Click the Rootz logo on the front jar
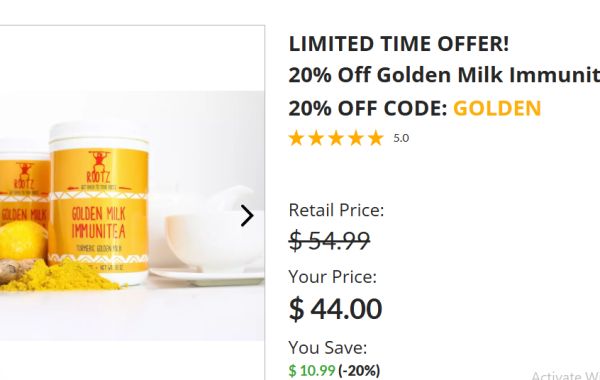This screenshot has width=600, height=380. 99,168
